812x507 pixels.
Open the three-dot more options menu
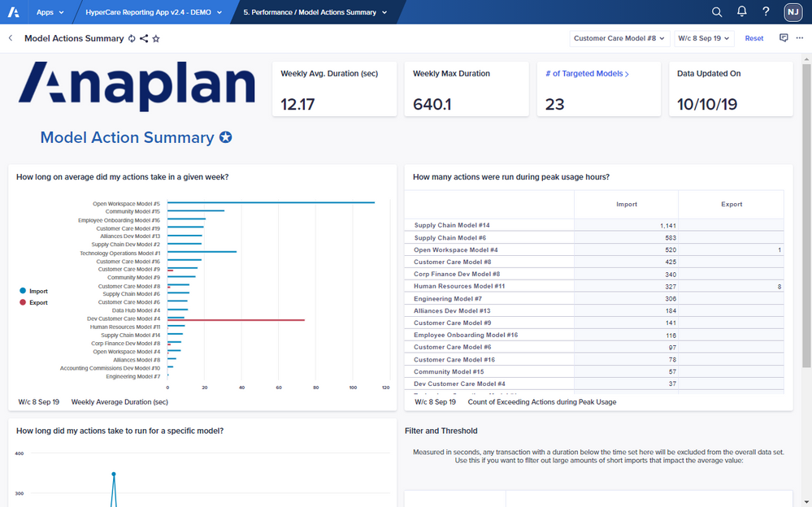[x=799, y=38]
